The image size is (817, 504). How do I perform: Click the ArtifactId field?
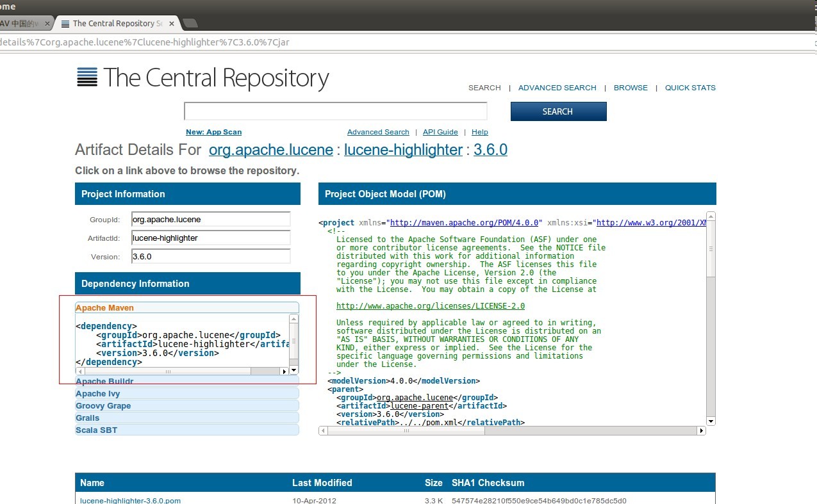[x=210, y=238]
